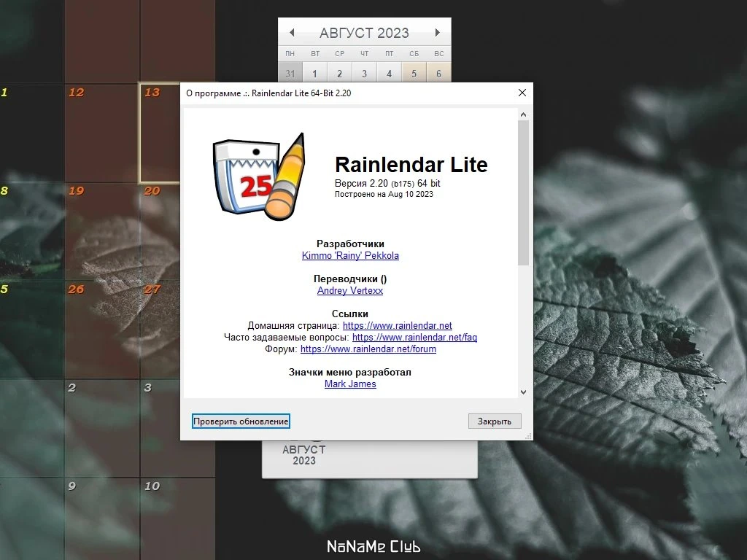Image resolution: width=747 pixels, height=560 pixels.
Task: Open the rainlendar.net/faq link
Action: [x=414, y=337]
